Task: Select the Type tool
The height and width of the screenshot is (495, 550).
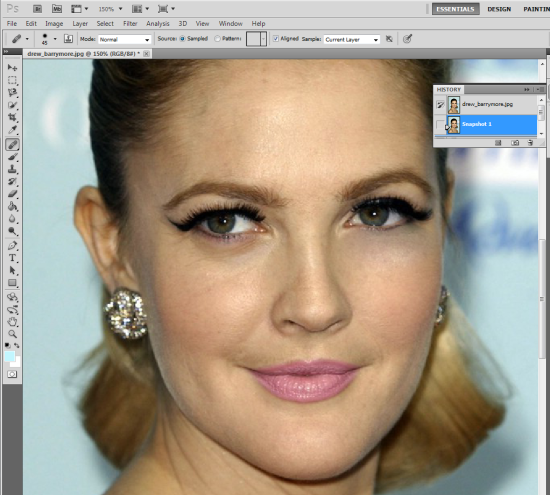Action: [x=12, y=258]
